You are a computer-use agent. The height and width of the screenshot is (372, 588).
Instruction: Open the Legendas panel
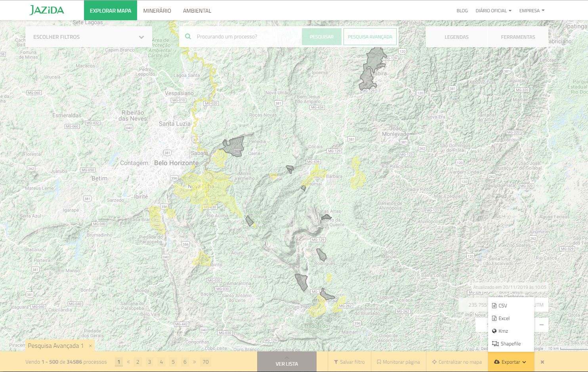point(456,37)
